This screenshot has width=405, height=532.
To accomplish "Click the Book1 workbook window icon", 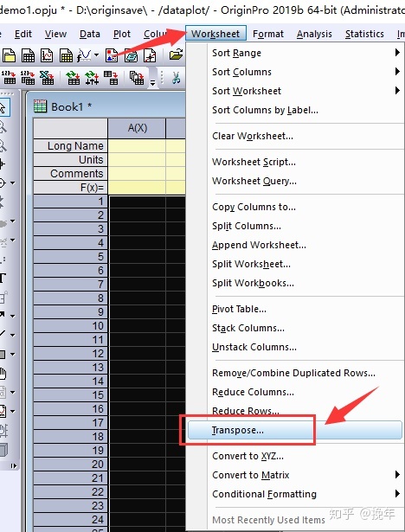I will 40,106.
